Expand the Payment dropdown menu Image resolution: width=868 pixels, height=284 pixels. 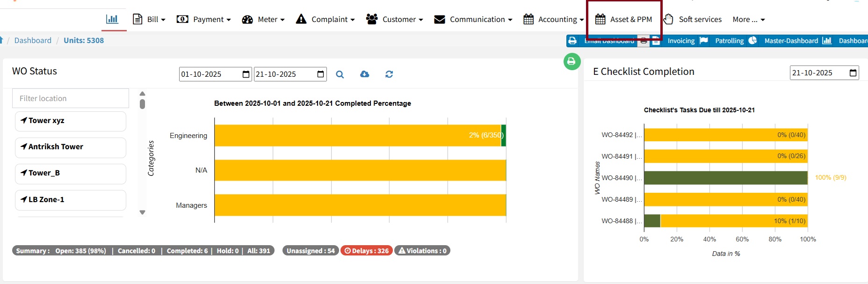203,19
